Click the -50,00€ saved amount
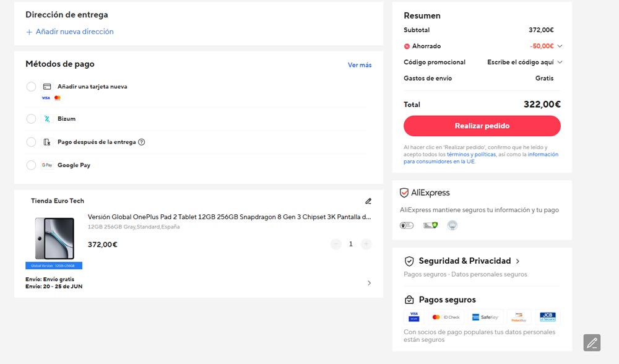 pyautogui.click(x=542, y=46)
